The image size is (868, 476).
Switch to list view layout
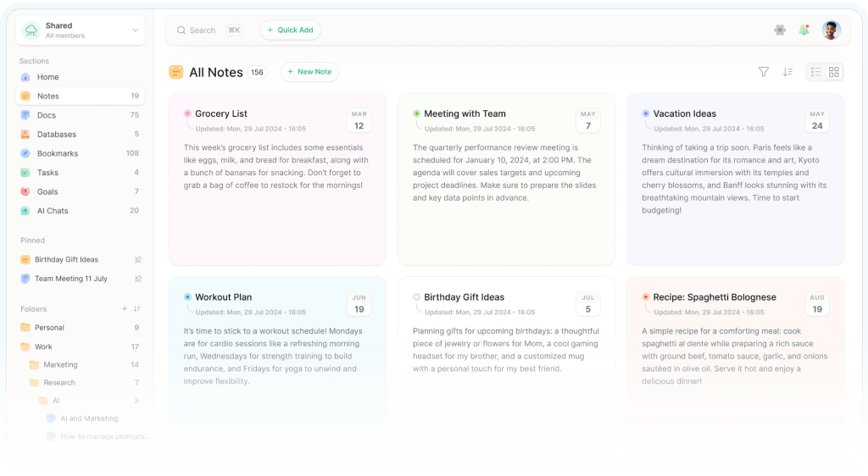(x=815, y=72)
